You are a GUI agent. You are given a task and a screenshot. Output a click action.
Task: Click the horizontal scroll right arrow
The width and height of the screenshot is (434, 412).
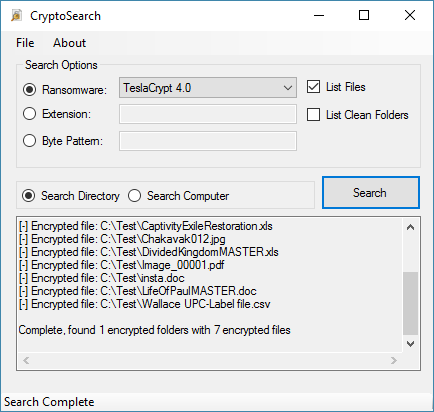(394, 360)
